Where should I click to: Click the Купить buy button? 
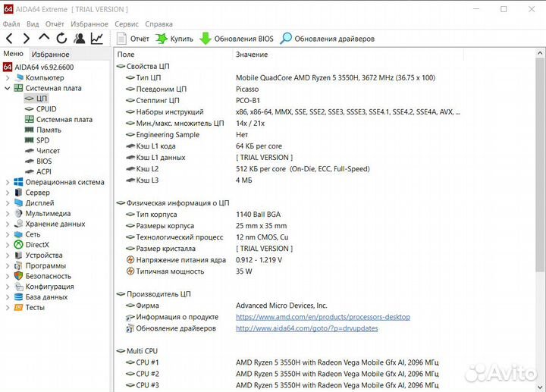pos(174,39)
